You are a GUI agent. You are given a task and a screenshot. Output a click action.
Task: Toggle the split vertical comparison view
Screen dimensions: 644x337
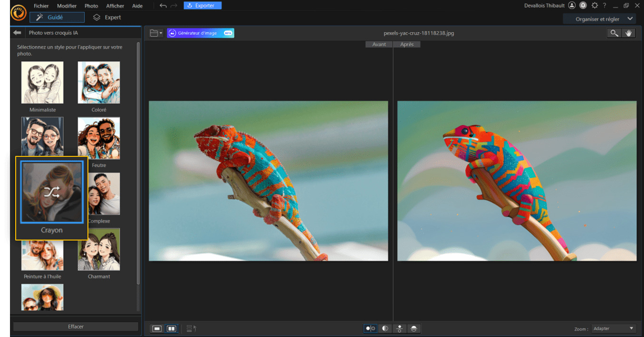384,328
